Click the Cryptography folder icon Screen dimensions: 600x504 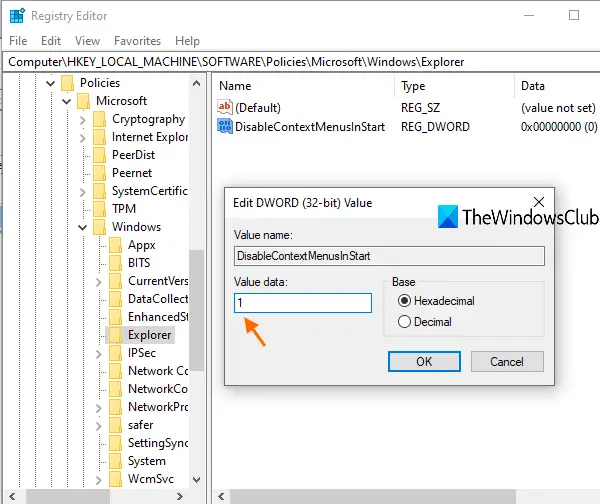pos(100,119)
